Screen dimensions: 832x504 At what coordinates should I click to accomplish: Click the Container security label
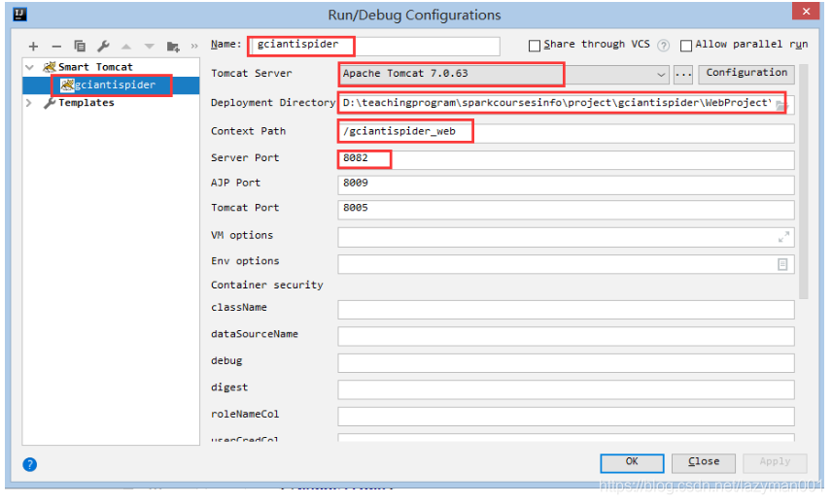coord(267,286)
